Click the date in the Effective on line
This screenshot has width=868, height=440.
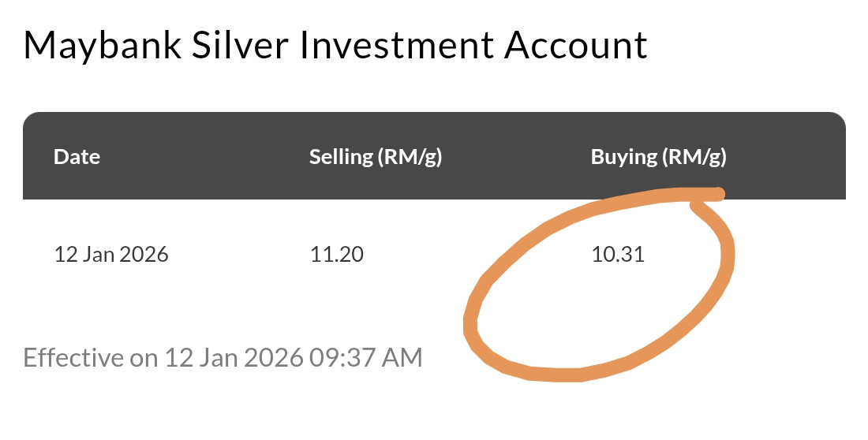pos(234,357)
